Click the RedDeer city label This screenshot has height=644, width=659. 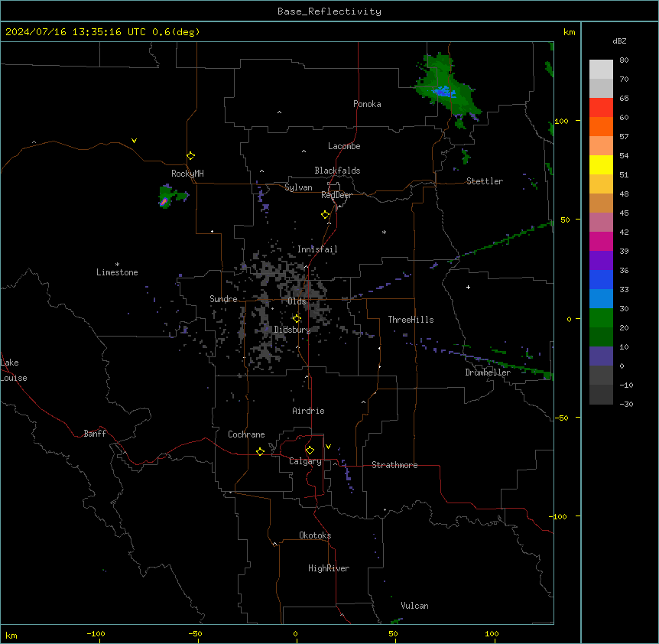click(336, 195)
